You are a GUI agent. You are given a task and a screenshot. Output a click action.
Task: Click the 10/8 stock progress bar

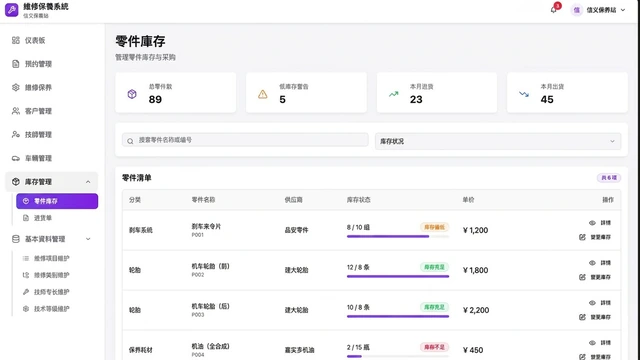(398, 316)
